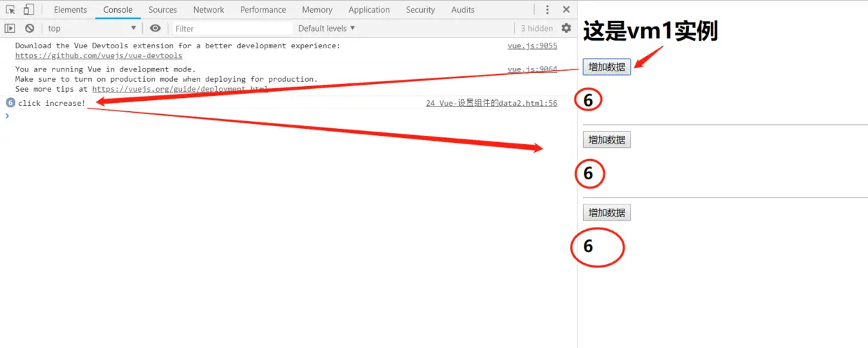Open the Application tab

pyautogui.click(x=369, y=10)
